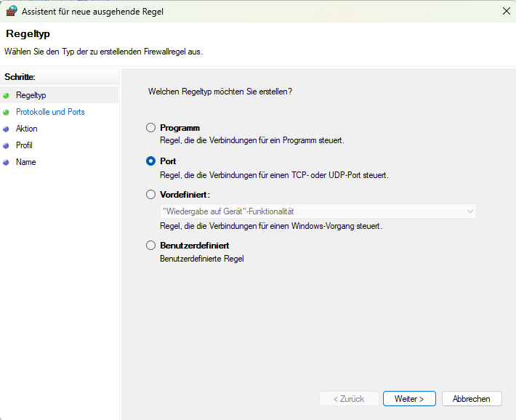Click the firewall icon in the title bar

click(x=11, y=11)
